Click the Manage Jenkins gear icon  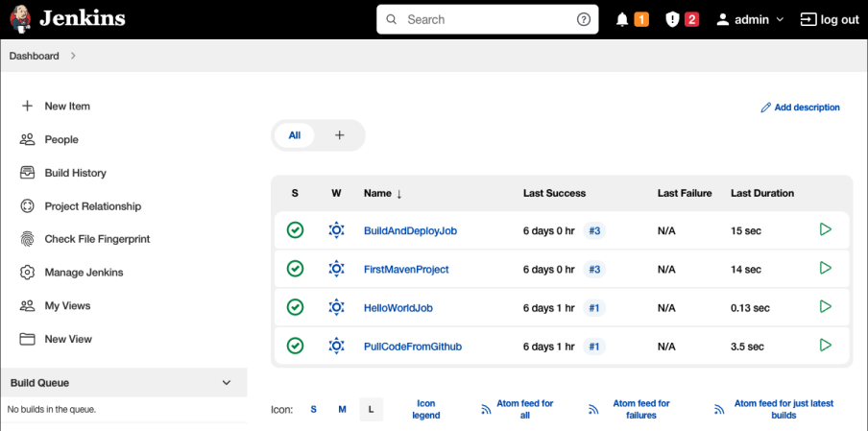pos(27,273)
